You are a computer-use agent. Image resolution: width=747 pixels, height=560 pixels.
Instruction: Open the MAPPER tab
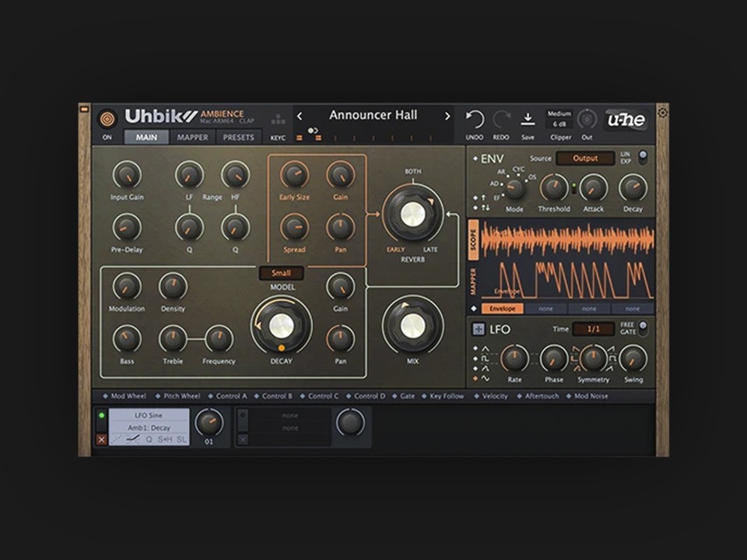192,137
